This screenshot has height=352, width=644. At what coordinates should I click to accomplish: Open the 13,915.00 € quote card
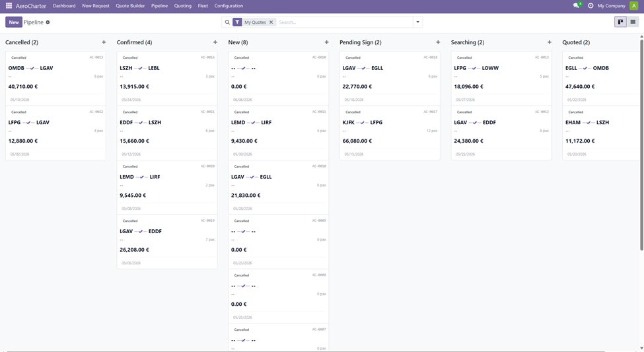click(166, 79)
